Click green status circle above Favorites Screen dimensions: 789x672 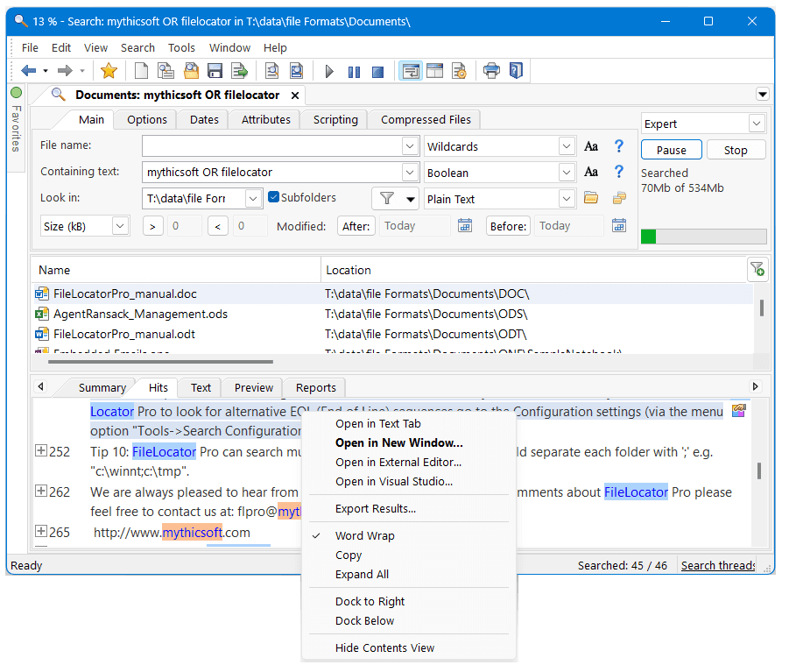point(16,93)
